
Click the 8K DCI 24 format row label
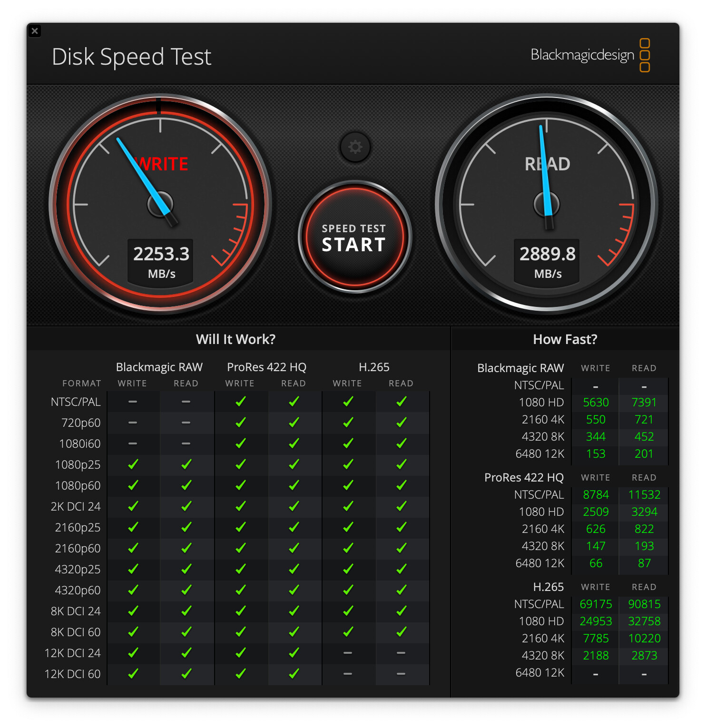pos(76,611)
